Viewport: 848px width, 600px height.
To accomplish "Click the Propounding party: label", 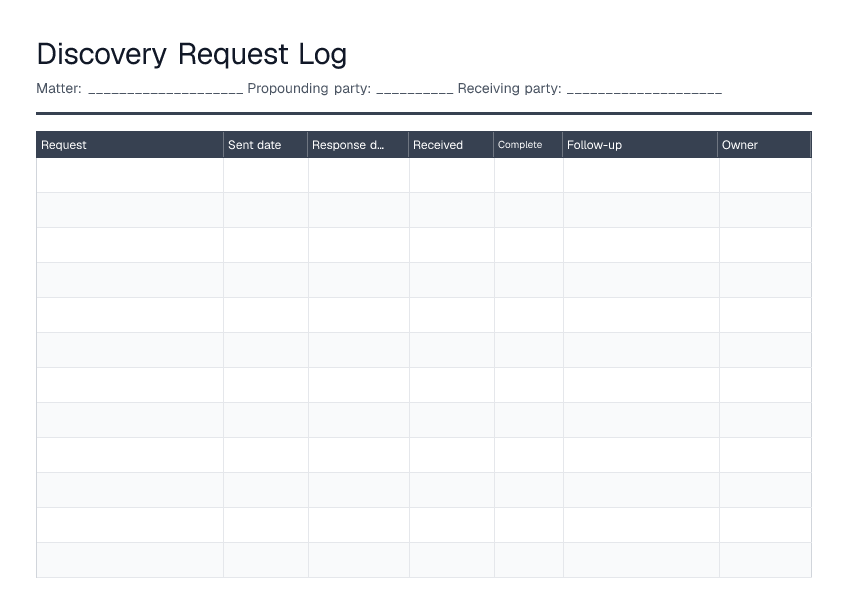I will click(x=309, y=88).
